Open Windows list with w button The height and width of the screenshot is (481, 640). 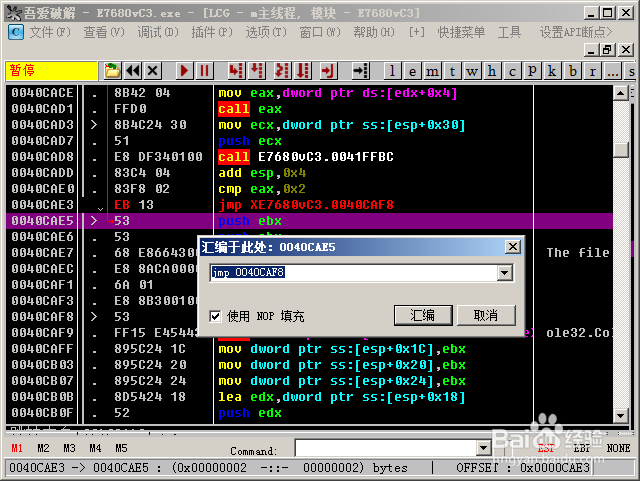click(473, 71)
